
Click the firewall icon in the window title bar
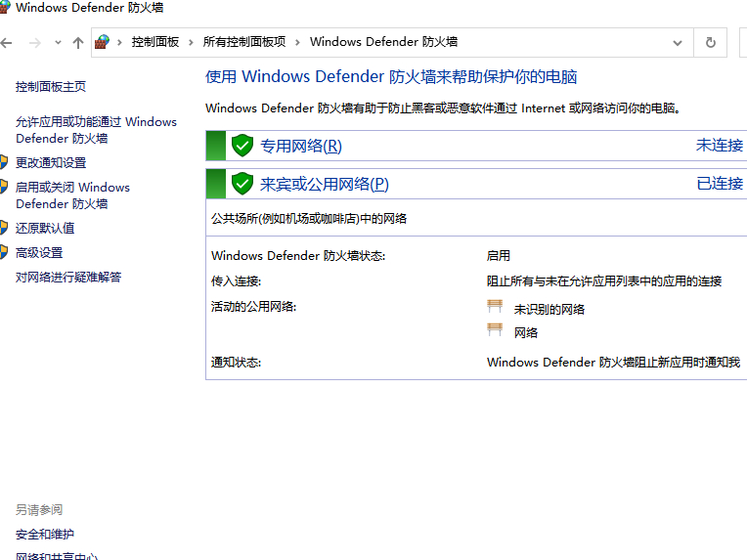pyautogui.click(x=4, y=8)
